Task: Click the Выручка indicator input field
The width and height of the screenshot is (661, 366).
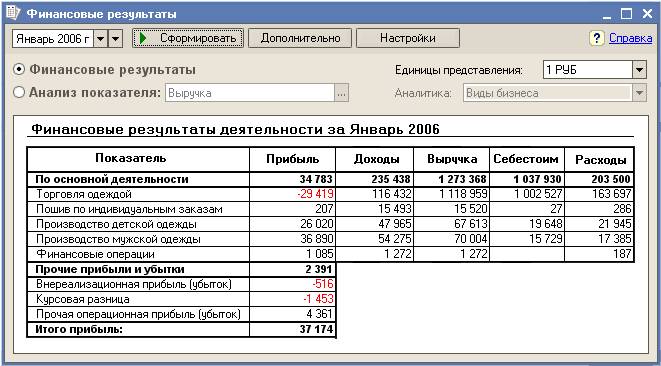Action: click(x=250, y=93)
